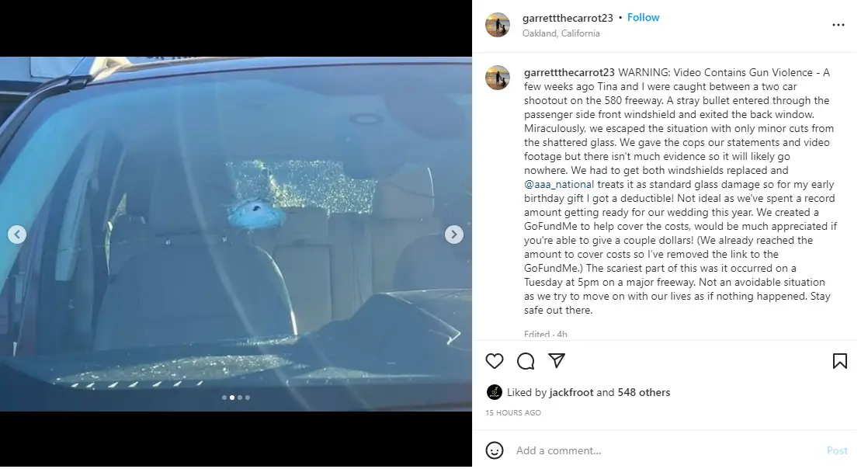Screen dimensions: 868x469
Task: Open Oakland, California location link
Action: click(x=561, y=33)
